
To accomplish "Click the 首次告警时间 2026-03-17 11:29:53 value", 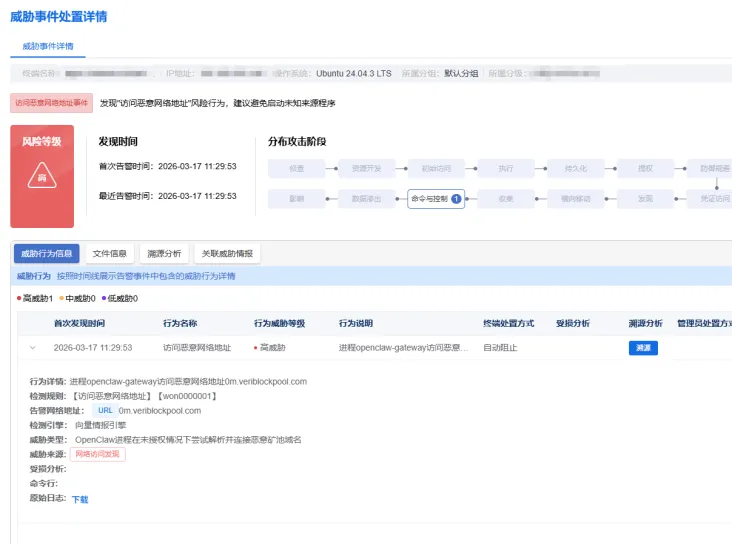I will (x=197, y=166).
